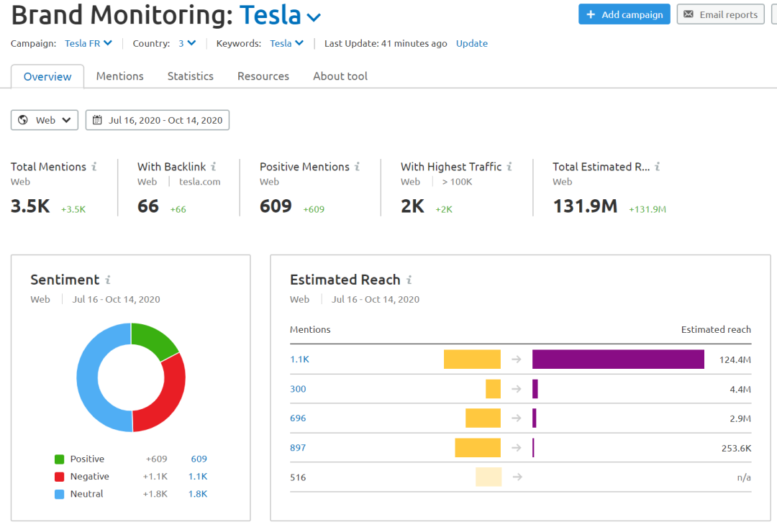Switch to the Mentions tab
This screenshot has width=777, height=532.
119,76
